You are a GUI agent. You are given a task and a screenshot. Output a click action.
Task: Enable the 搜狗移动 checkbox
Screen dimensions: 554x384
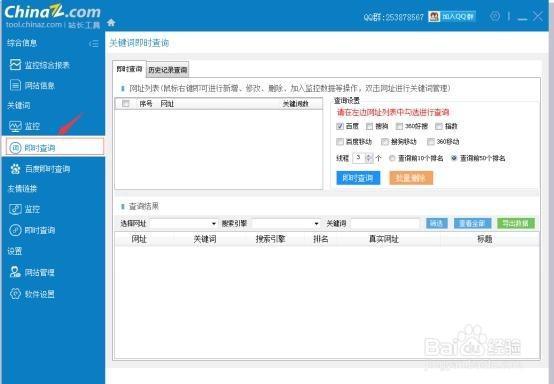pos(385,142)
